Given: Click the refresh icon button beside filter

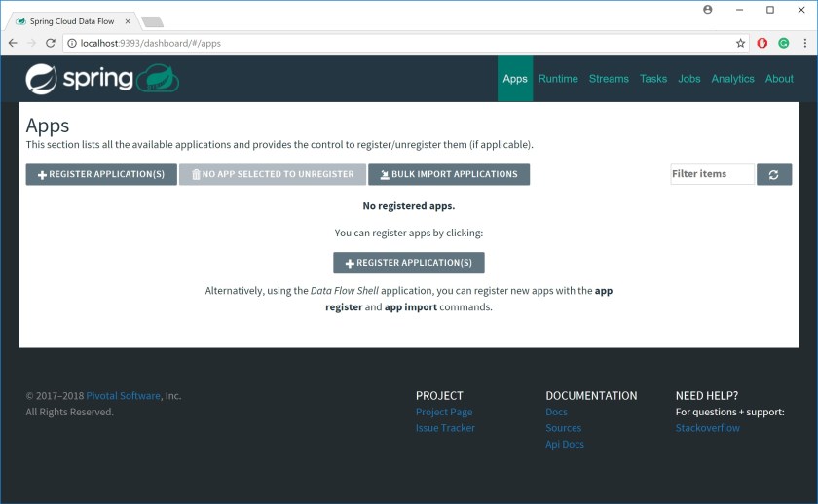Looking at the screenshot, I should point(773,174).
